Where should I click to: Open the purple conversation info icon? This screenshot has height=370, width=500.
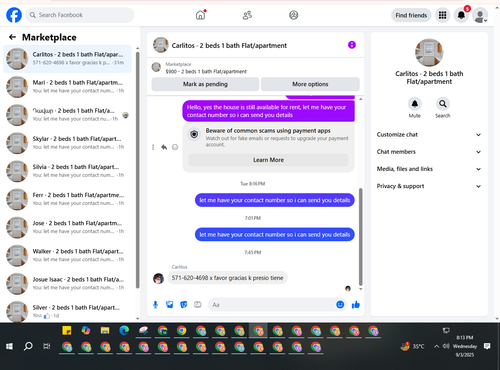click(x=352, y=45)
